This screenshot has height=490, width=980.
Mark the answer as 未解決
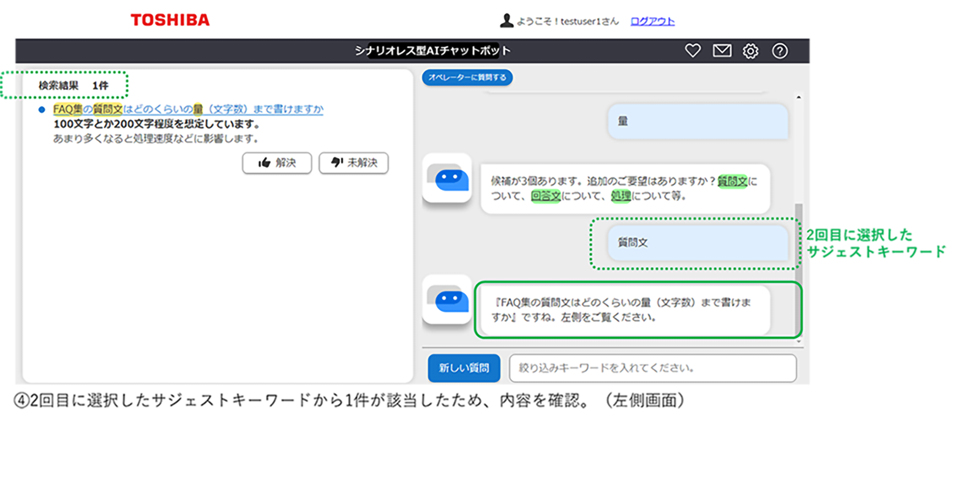pyautogui.click(x=353, y=163)
